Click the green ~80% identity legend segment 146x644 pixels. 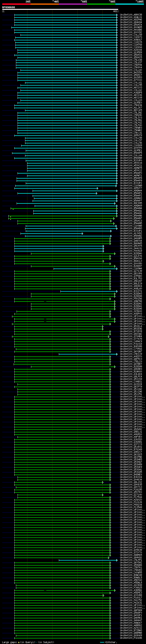[101, 4]
